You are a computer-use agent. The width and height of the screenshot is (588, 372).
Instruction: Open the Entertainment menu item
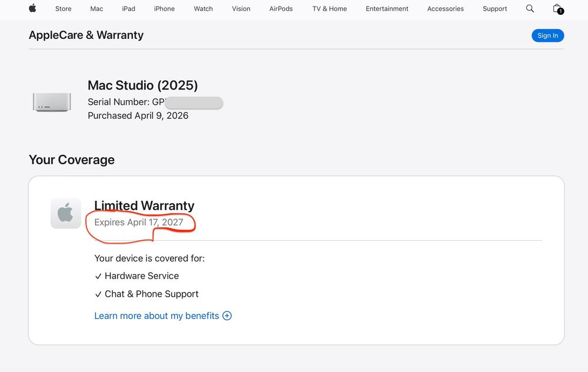point(387,9)
